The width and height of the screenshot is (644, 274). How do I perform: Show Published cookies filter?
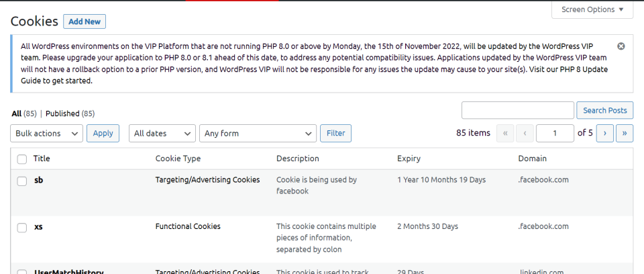(x=62, y=113)
